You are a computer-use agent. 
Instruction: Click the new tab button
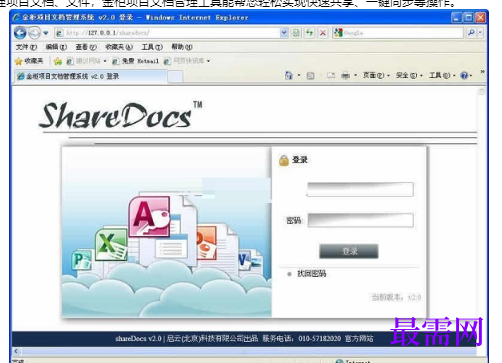click(x=175, y=77)
